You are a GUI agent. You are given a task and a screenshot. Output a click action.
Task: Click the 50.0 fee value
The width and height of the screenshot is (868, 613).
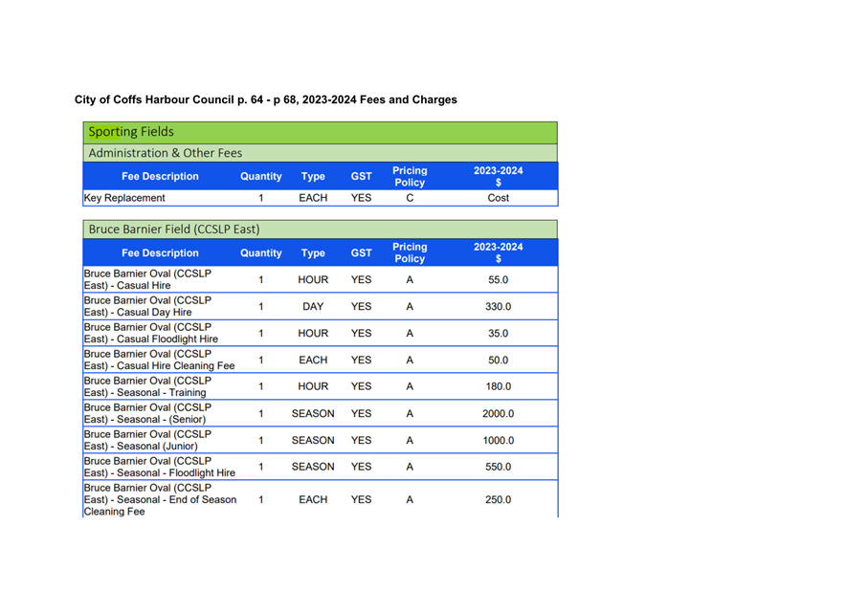pos(499,361)
